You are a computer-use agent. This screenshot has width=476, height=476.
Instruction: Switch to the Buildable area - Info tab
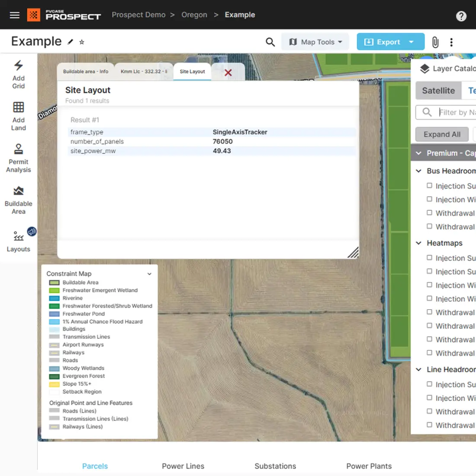tap(85, 71)
